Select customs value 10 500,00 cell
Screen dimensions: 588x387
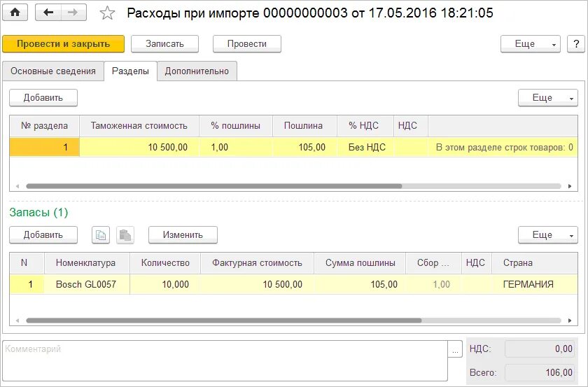click(139, 148)
